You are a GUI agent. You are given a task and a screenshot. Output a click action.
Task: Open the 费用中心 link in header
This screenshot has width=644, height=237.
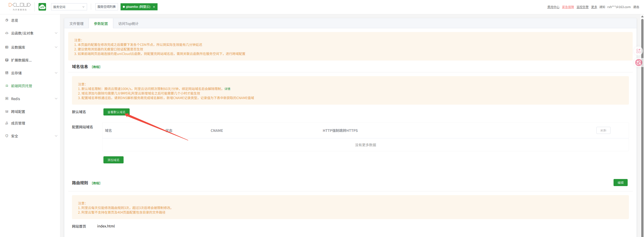coord(553,7)
